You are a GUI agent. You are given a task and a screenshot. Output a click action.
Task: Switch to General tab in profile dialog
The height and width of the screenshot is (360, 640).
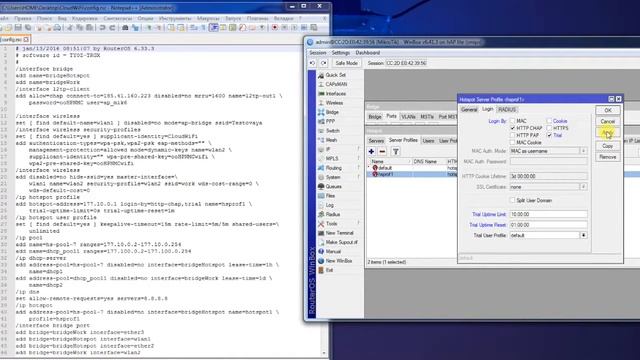[469, 109]
